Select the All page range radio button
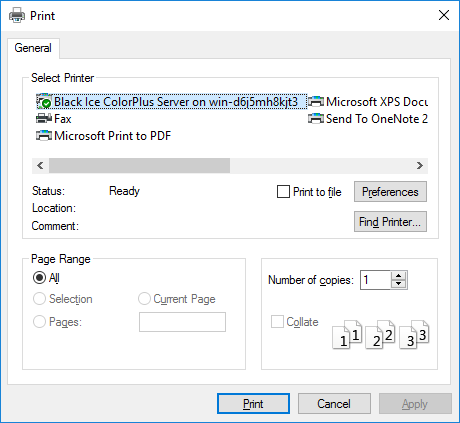 (39, 278)
